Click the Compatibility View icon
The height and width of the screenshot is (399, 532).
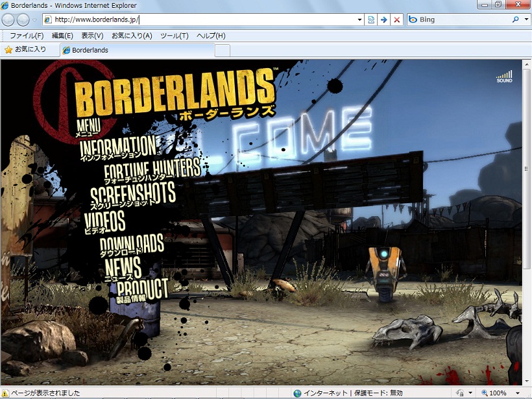[371, 19]
